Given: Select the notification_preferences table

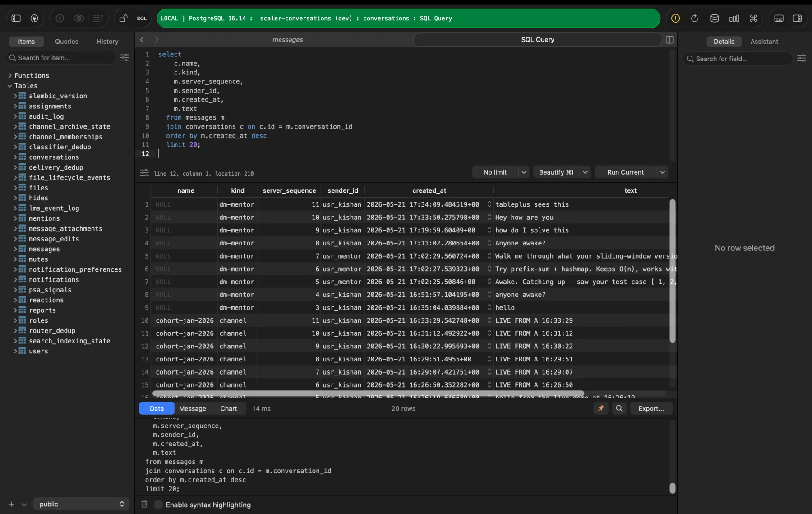Looking at the screenshot, I should (75, 269).
